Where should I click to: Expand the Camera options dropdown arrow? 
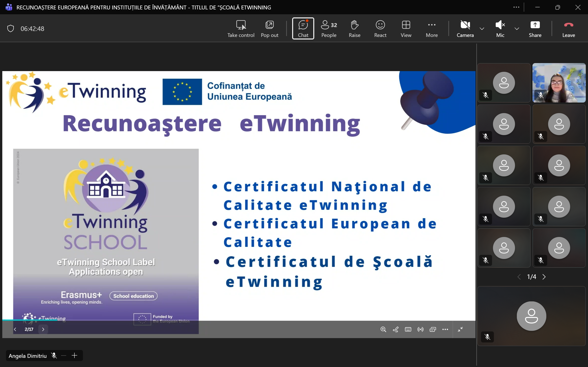(482, 29)
